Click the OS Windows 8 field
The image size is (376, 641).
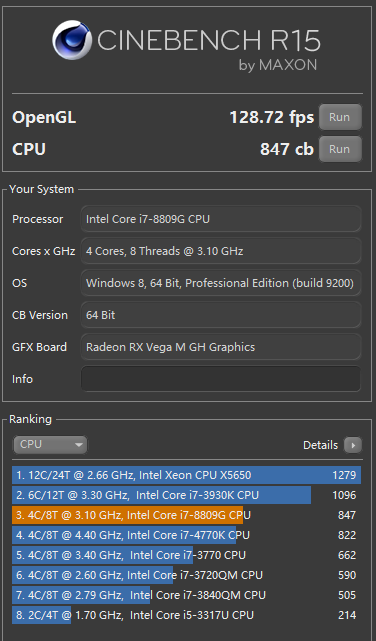pos(221,283)
